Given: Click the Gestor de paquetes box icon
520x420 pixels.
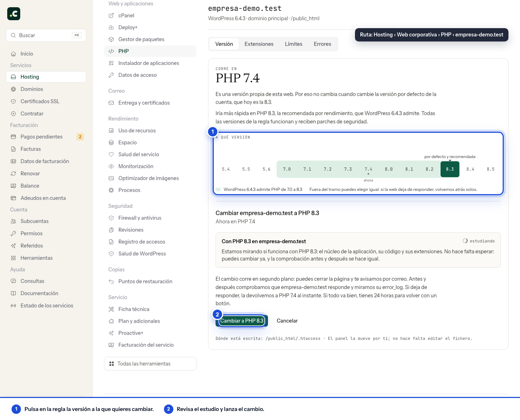Looking at the screenshot, I should tap(111, 39).
